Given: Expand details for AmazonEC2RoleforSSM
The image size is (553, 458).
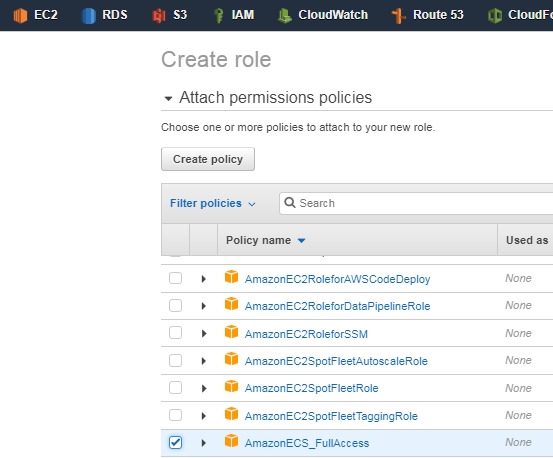Looking at the screenshot, I should click(x=203, y=334).
